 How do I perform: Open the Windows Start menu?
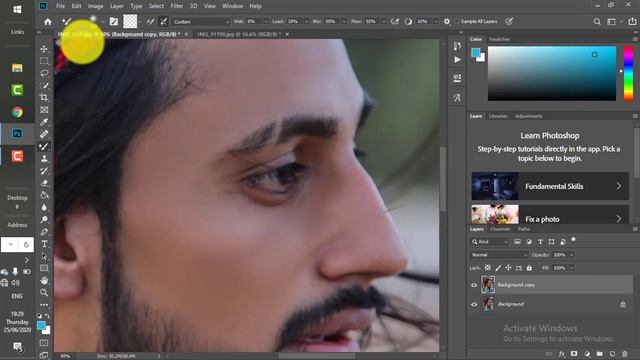point(17,9)
